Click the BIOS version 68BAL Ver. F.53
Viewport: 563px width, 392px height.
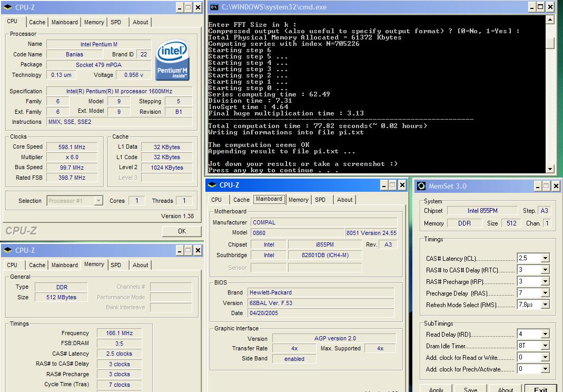(x=320, y=303)
